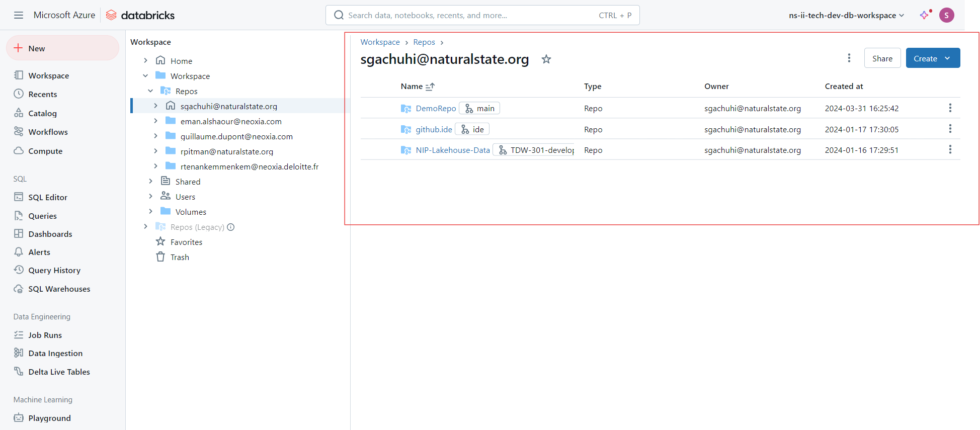The image size is (980, 430).
Task: Expand the Home tree node
Action: click(x=145, y=60)
